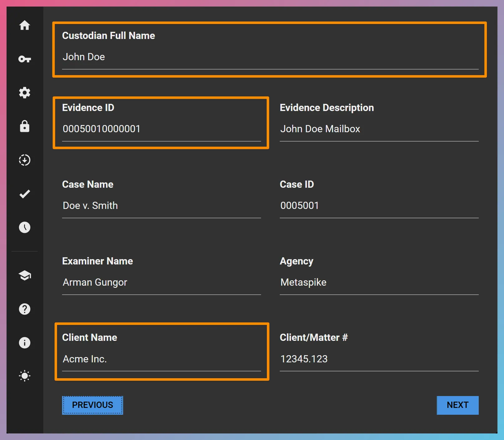Click the info icon in sidebar
The image size is (504, 440).
pyautogui.click(x=25, y=343)
